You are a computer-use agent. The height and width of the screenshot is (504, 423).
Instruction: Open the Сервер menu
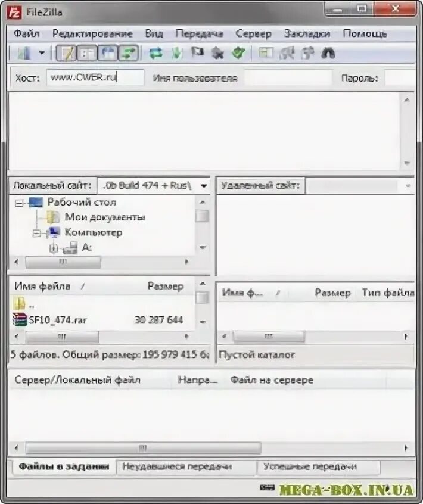[x=253, y=34]
